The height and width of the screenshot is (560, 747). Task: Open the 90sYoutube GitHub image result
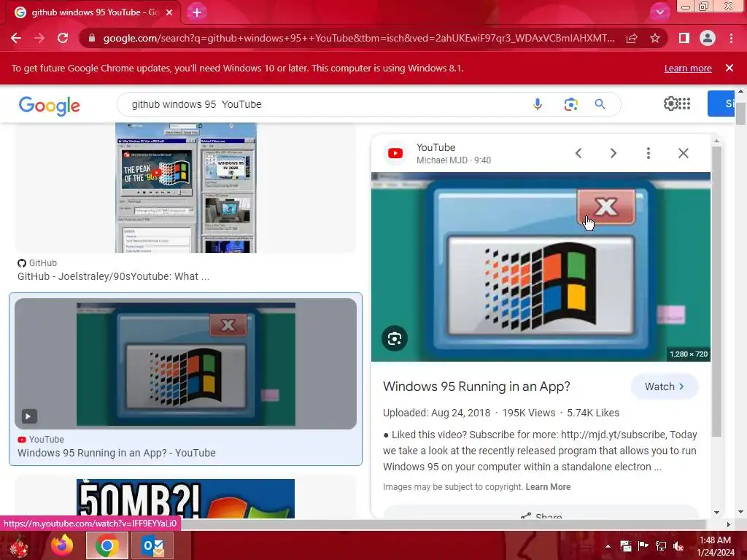click(186, 187)
